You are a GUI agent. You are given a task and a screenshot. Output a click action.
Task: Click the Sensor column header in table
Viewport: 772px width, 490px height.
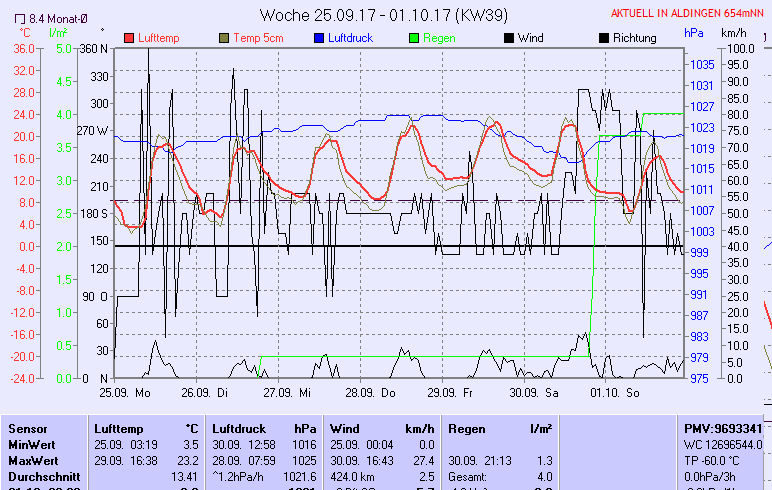28,428
